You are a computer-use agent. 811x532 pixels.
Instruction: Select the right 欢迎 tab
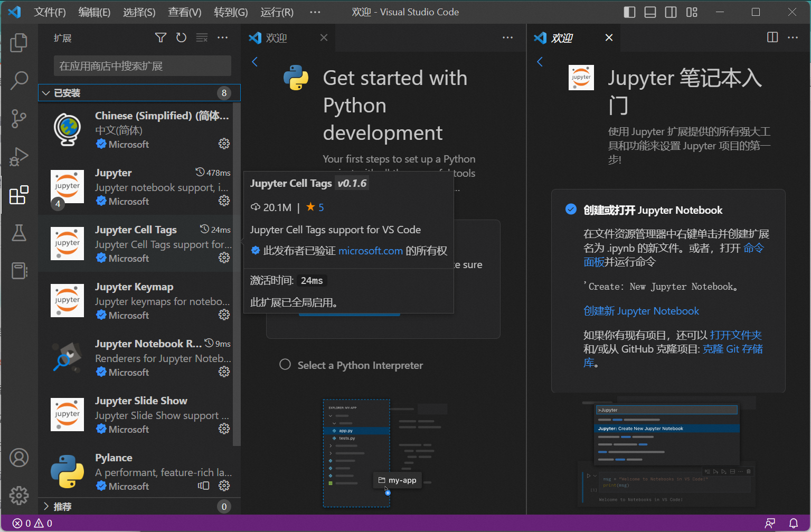(573, 37)
